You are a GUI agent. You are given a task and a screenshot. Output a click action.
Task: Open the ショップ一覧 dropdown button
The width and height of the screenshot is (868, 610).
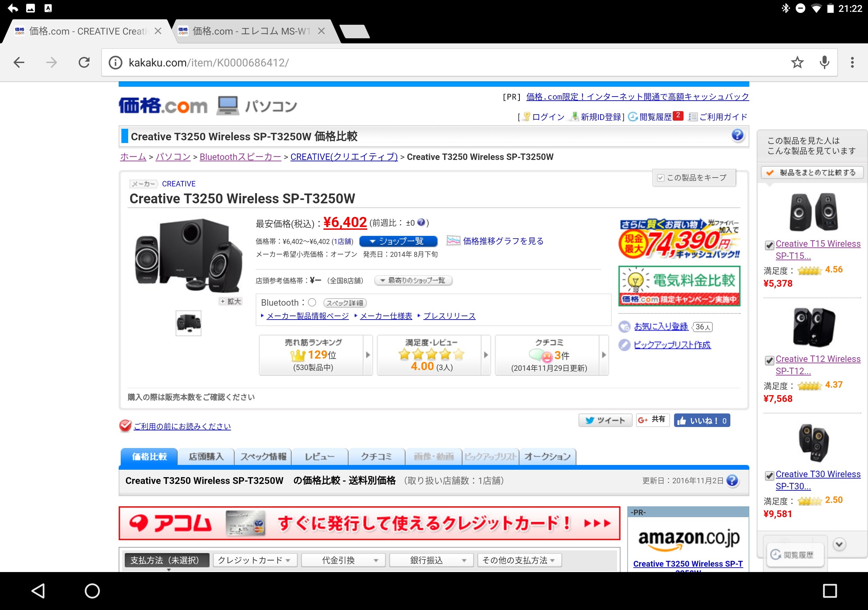coord(398,241)
